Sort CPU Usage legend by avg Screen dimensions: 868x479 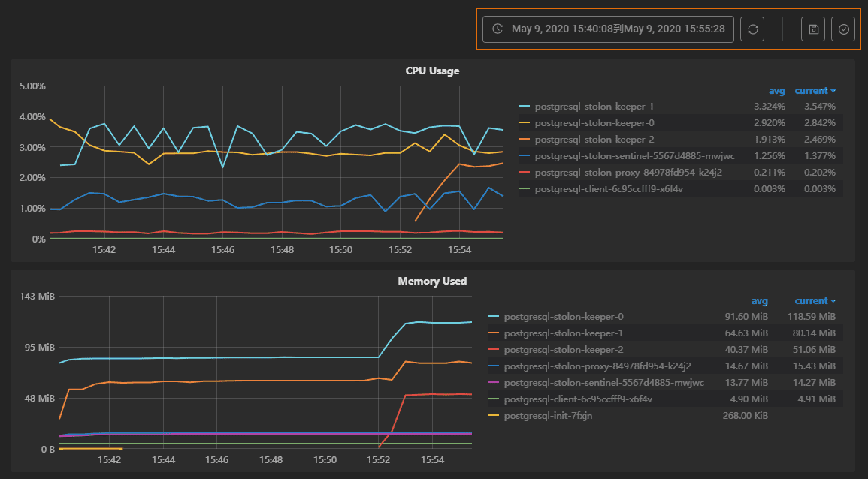click(x=776, y=91)
